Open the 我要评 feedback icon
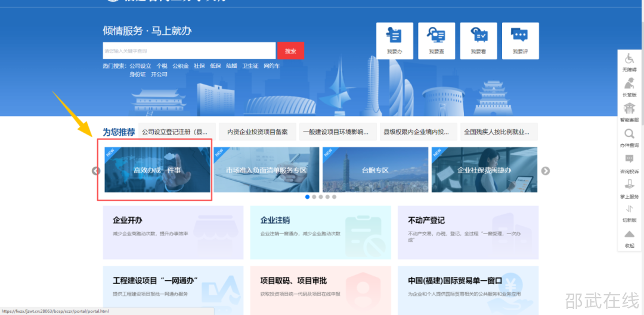Viewport: 644px width, 315px height. pos(520,40)
